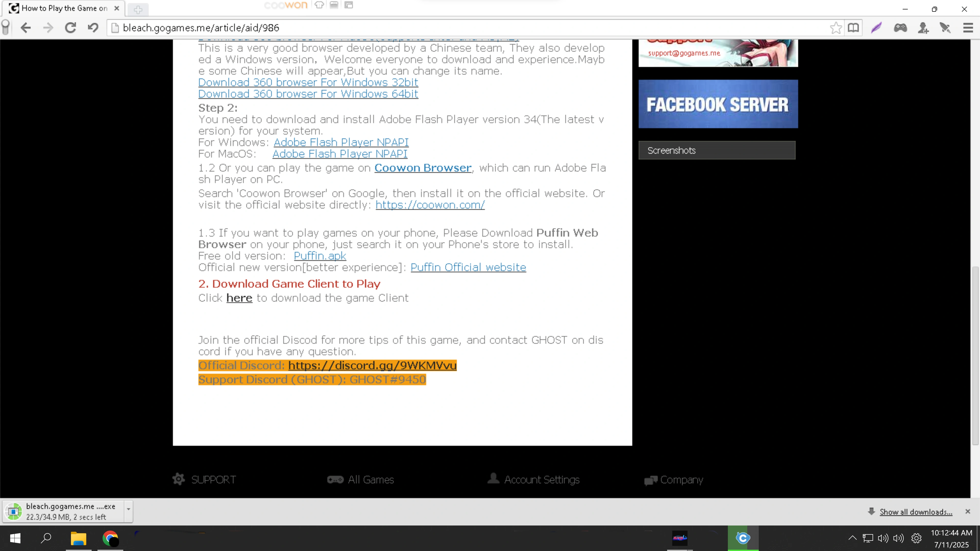Open a new tab

click(138, 9)
